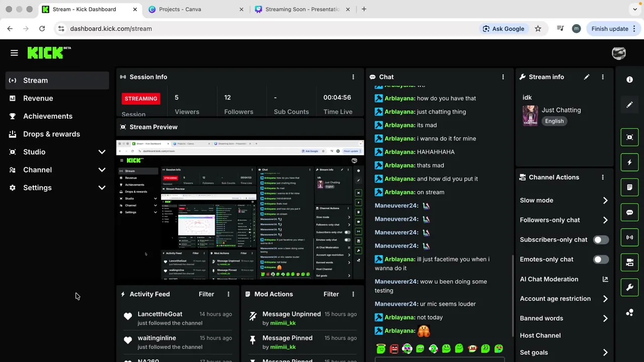Open Stream info three-dot menu
This screenshot has height=362, width=644.
[603, 77]
